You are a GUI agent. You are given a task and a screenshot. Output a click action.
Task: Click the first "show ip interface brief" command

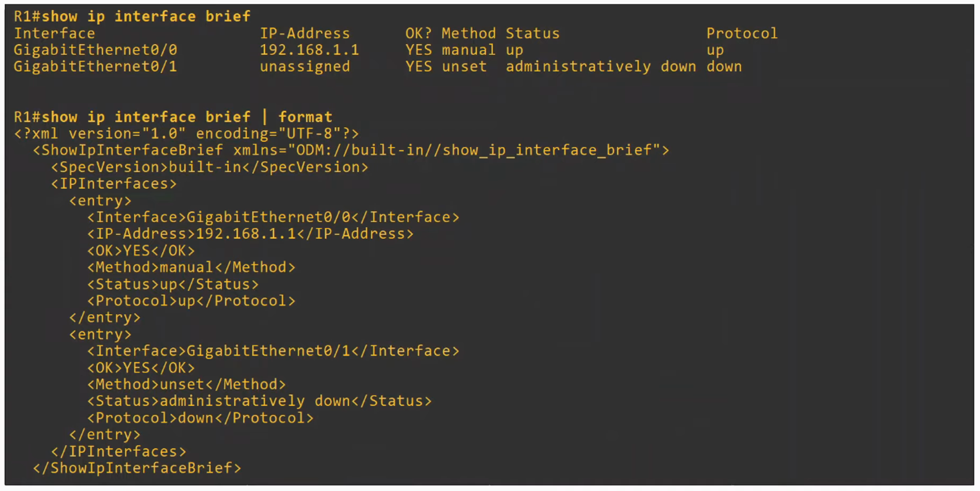146,17
